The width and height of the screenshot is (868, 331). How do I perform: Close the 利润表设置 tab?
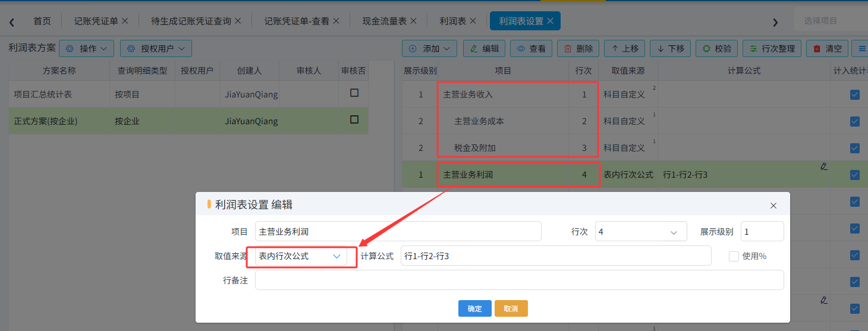click(x=551, y=21)
